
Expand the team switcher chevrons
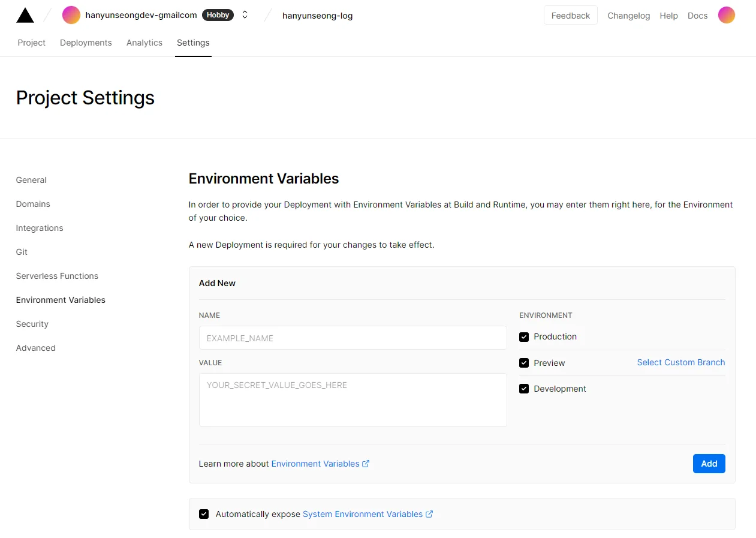point(245,15)
